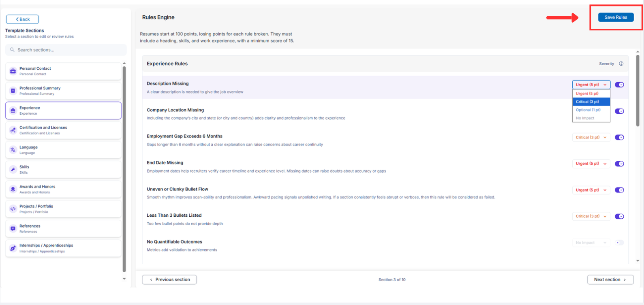Click the Language translate icon
Viewport: 644px width, 305px height.
coord(13,150)
